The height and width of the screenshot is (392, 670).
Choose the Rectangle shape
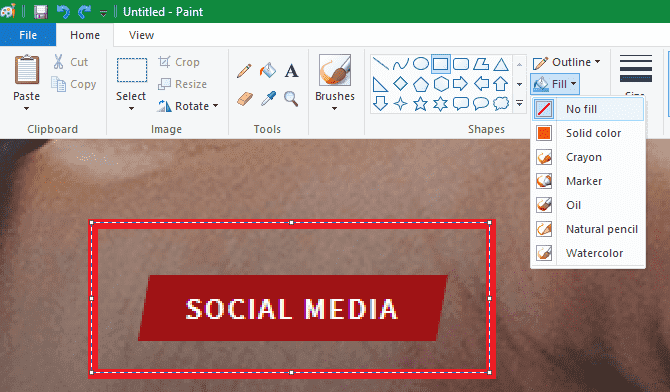[x=441, y=64]
